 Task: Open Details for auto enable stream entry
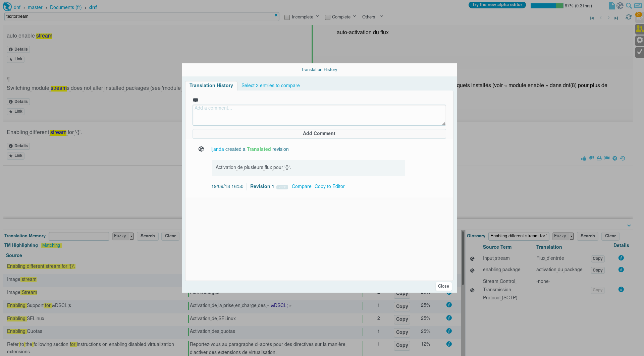pyautogui.click(x=18, y=49)
